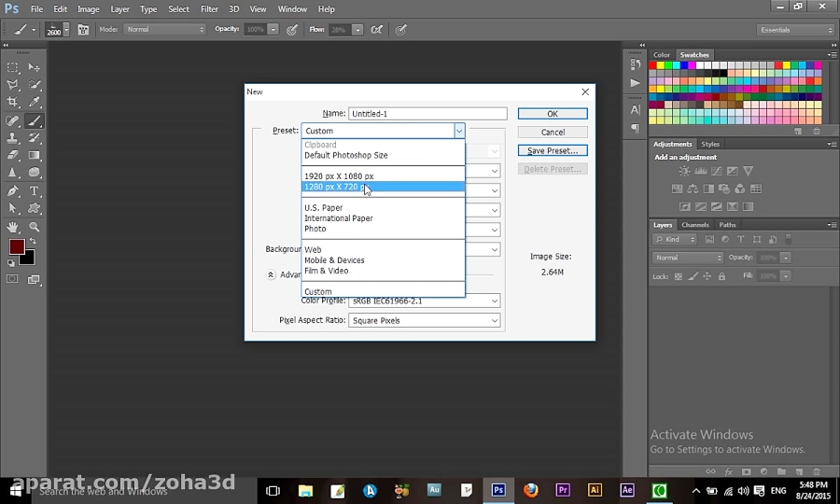Select the Custom Shape tool
Viewport: 840px width, 504px height.
[35, 208]
